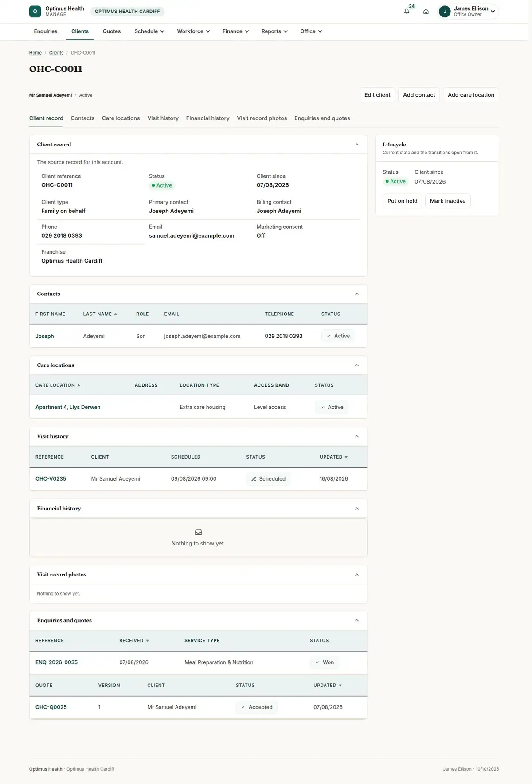Go to home via header house icon
The width and height of the screenshot is (532, 784).
point(426,12)
